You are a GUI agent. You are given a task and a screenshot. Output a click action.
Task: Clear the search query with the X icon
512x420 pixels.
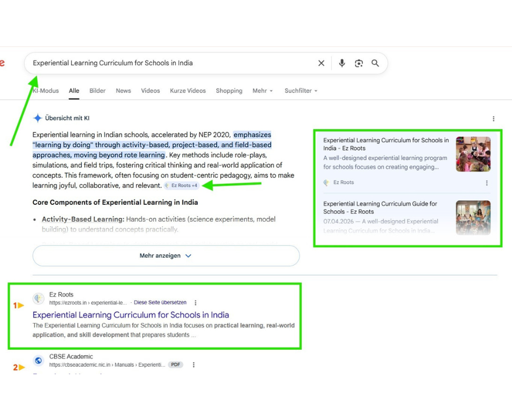click(321, 63)
